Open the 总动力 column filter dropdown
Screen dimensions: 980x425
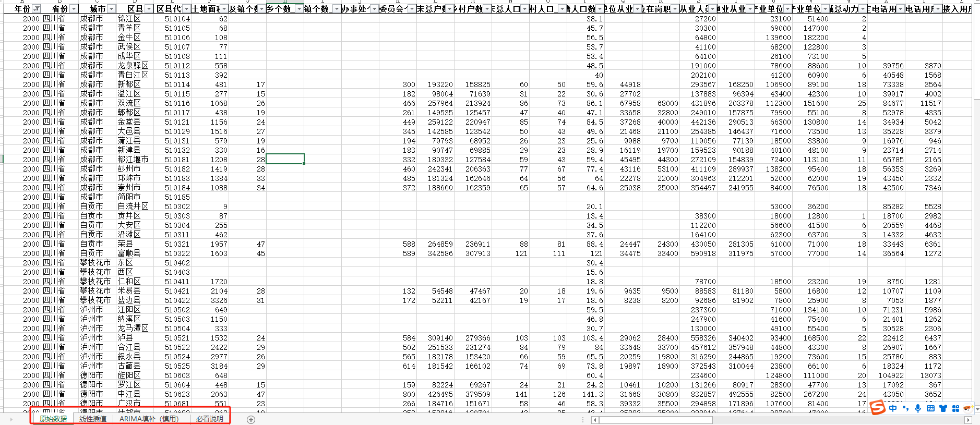(863, 9)
